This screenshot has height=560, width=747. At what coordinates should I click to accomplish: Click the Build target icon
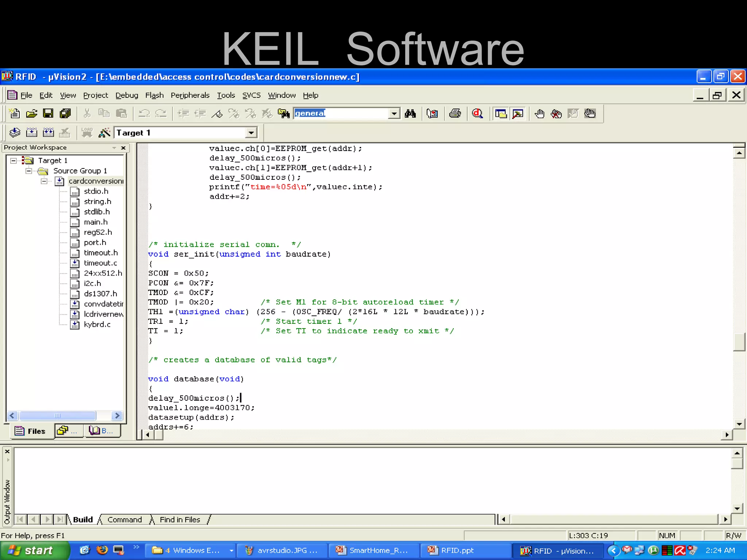tap(32, 132)
